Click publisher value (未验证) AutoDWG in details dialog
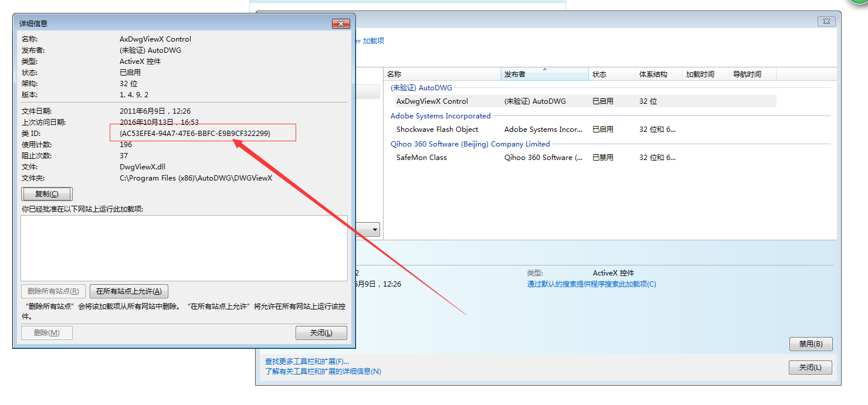This screenshot has height=405, width=868. tap(150, 50)
